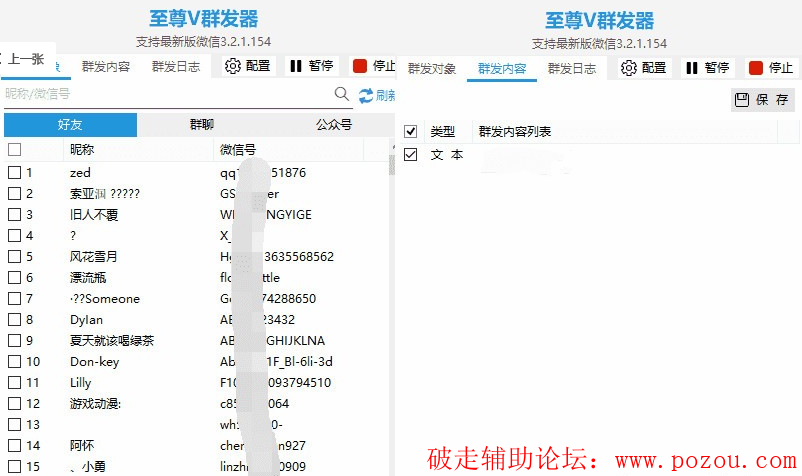This screenshot has height=476, width=802.
Task: Switch to 群发对象 tab in right window
Action: (432, 69)
